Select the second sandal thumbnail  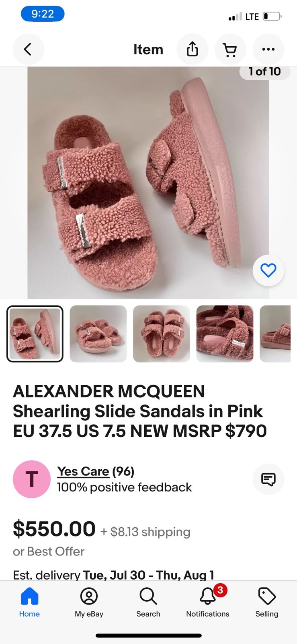tap(98, 334)
